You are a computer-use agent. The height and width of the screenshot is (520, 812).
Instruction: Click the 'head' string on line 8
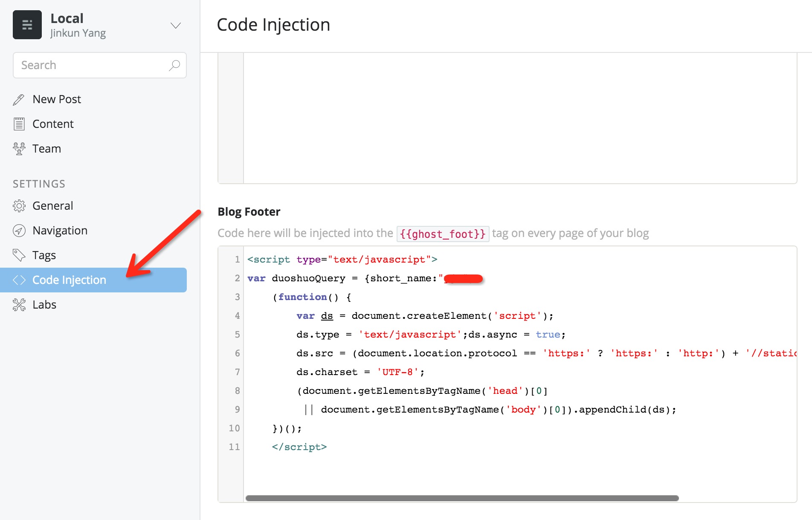[x=505, y=391]
